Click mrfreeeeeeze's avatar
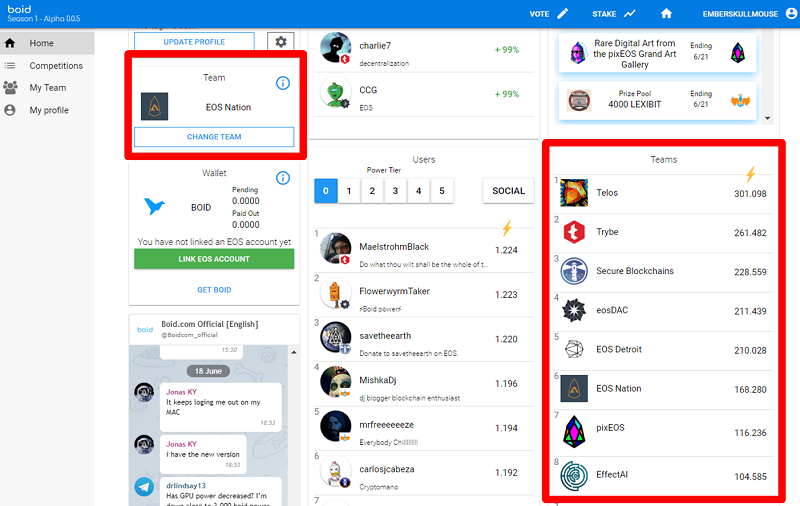This screenshot has width=800, height=506. click(x=336, y=426)
